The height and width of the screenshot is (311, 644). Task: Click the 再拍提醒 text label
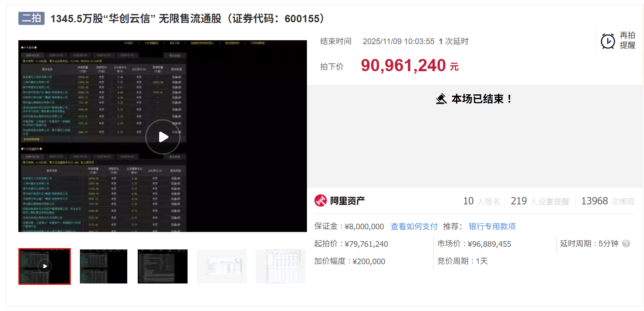[x=627, y=41]
